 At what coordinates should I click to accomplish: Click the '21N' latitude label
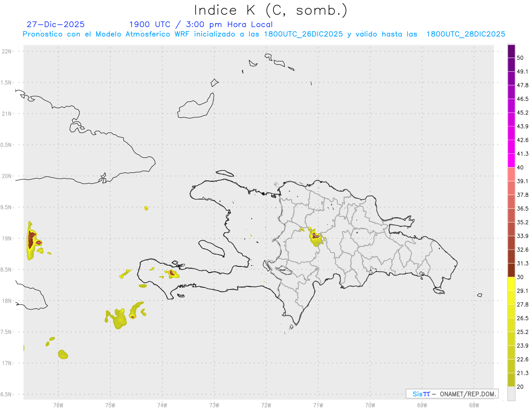tap(7, 114)
